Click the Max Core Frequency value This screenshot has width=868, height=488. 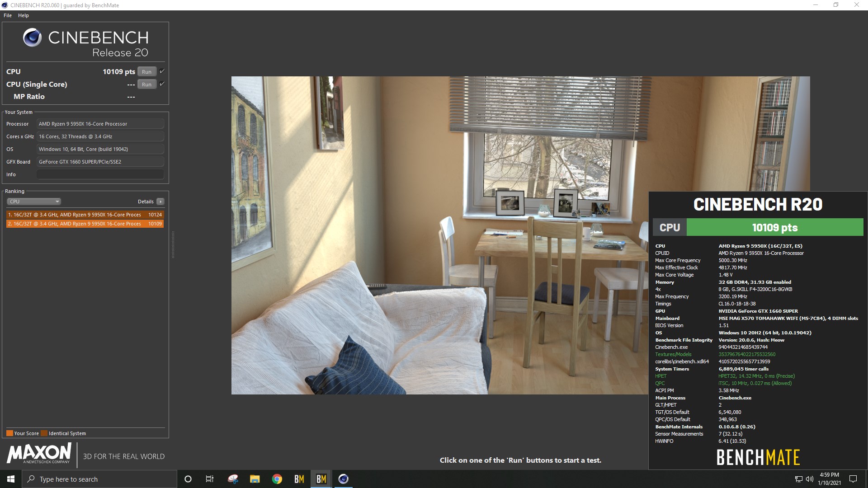pos(733,260)
